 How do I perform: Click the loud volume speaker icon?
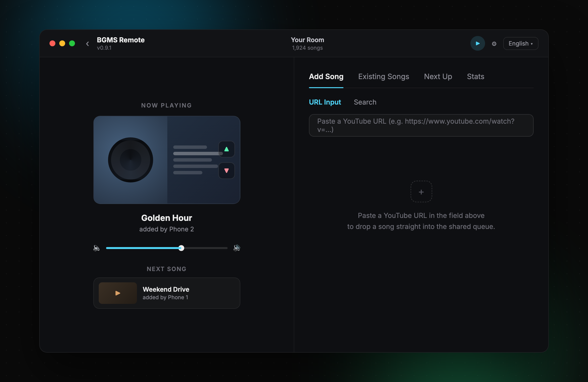pyautogui.click(x=237, y=248)
